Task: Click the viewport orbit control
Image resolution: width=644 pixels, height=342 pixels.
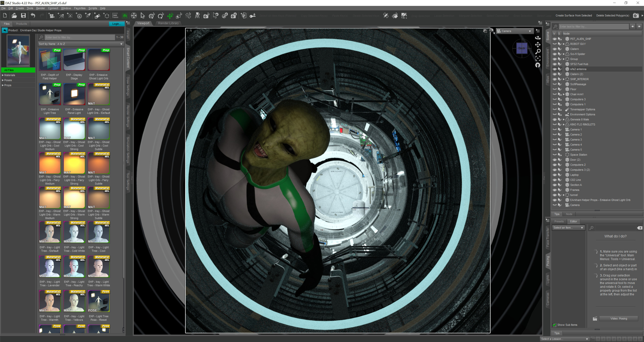Action: click(538, 38)
